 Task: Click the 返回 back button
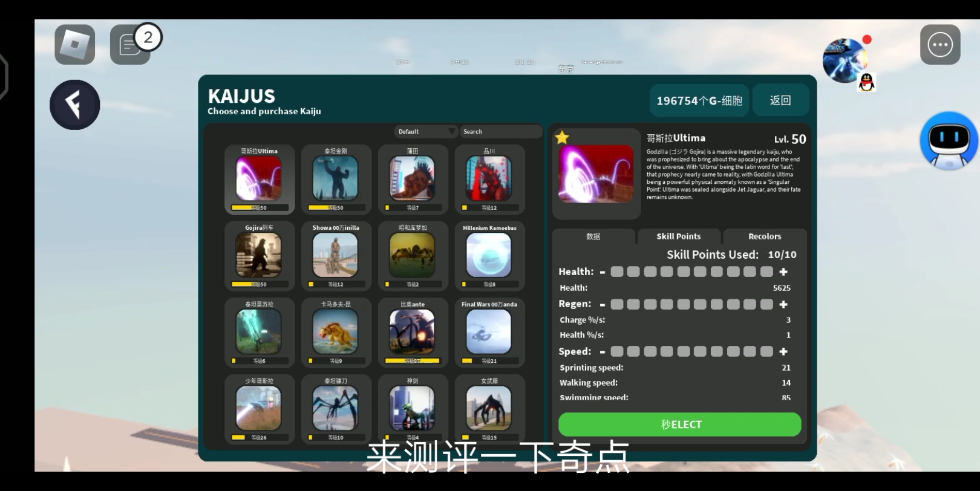click(780, 100)
